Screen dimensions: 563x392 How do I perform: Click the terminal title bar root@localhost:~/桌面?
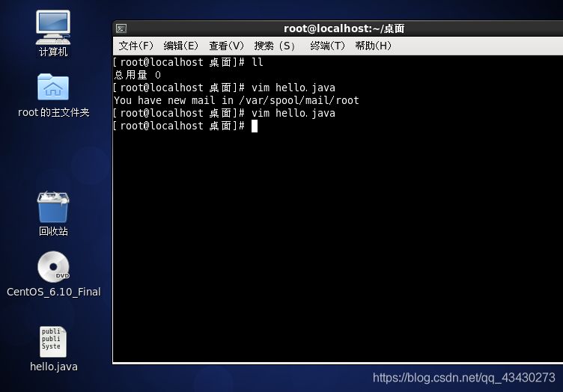344,28
